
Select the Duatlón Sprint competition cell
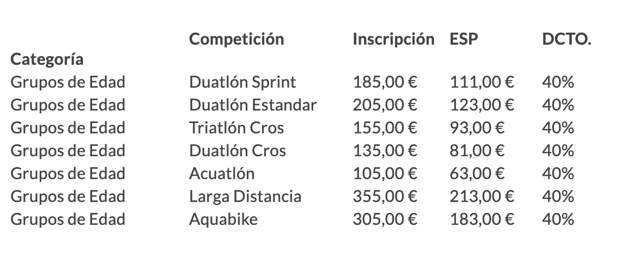[x=242, y=82]
